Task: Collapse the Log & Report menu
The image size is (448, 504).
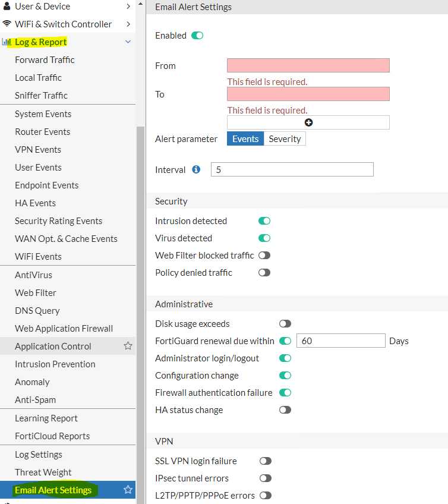Action: (x=128, y=42)
